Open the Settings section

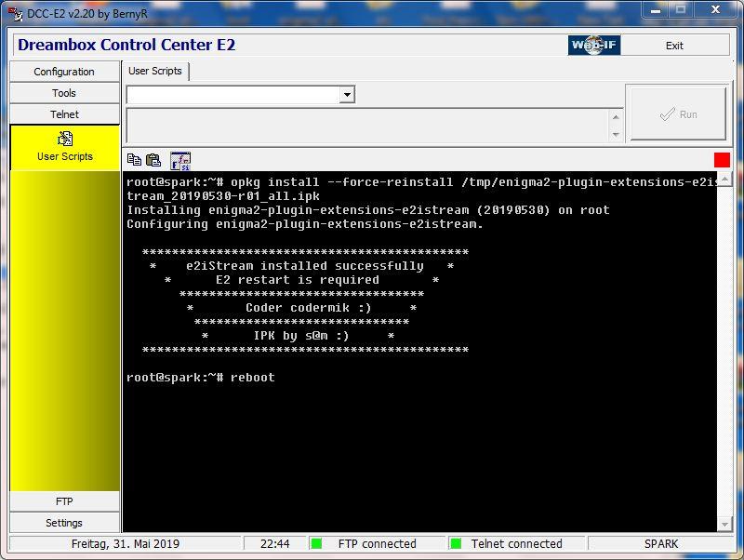[64, 523]
